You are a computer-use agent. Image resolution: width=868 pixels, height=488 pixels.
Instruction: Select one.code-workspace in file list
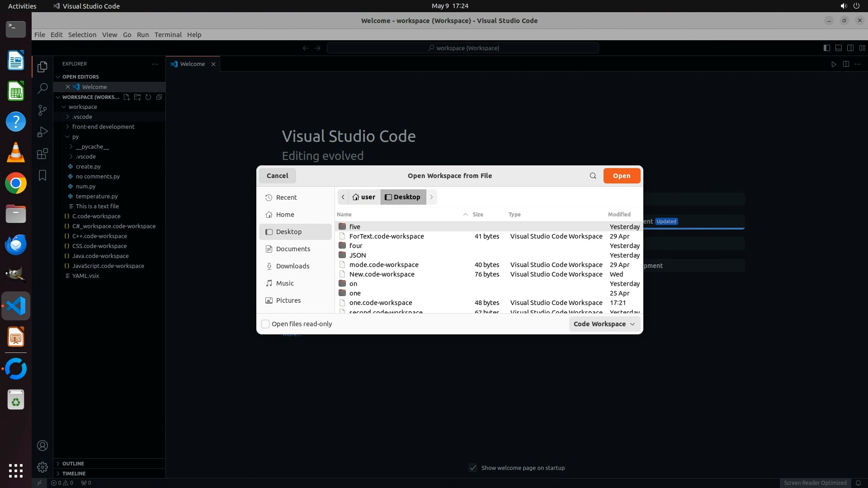click(x=381, y=303)
